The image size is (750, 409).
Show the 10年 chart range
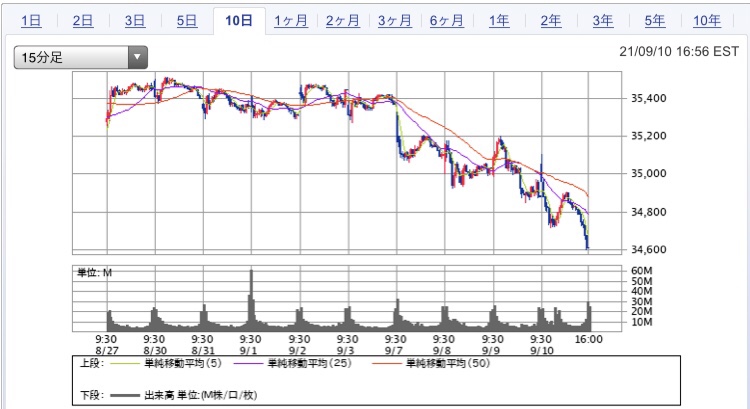707,21
